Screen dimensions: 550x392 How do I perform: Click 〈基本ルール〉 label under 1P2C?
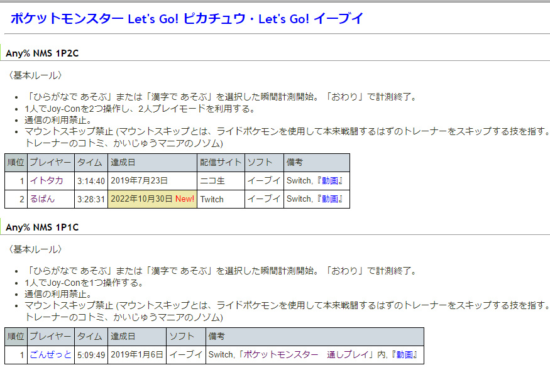coord(35,75)
